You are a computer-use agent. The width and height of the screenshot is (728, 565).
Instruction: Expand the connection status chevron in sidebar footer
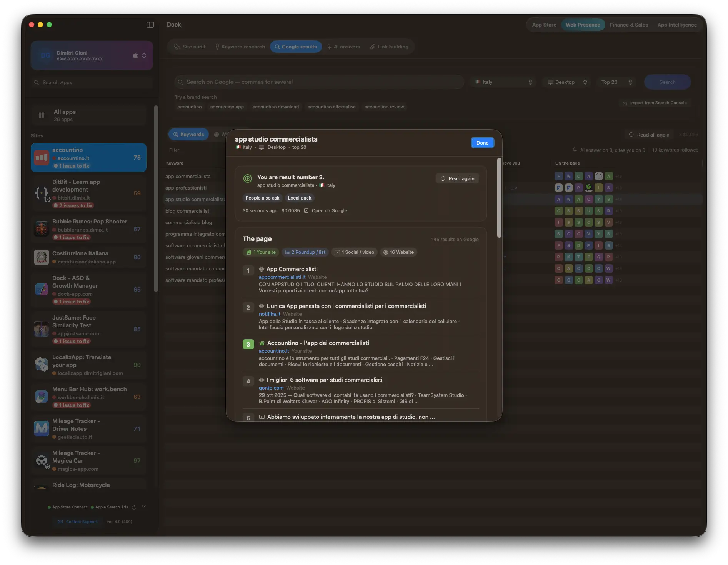143,507
